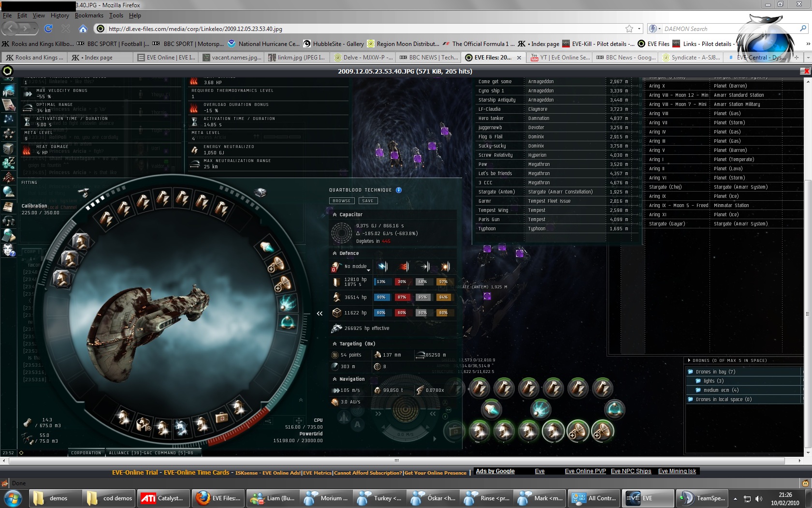Open the EVE-Online Time Cards link

tap(197, 473)
